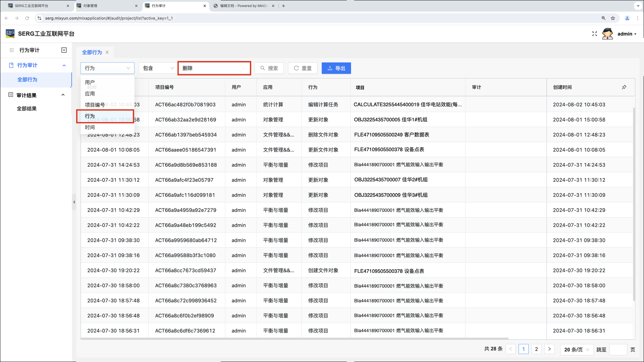The width and height of the screenshot is (644, 362).
Task: Open the 包含 condition dropdown
Action: [158, 68]
